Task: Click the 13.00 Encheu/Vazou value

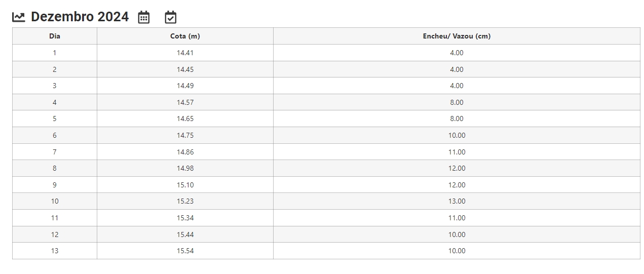Action: click(457, 201)
